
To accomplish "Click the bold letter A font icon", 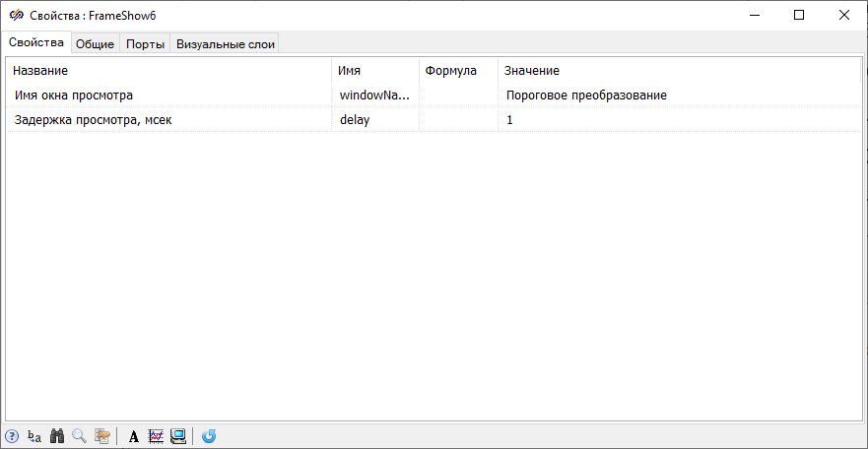I will [x=133, y=436].
